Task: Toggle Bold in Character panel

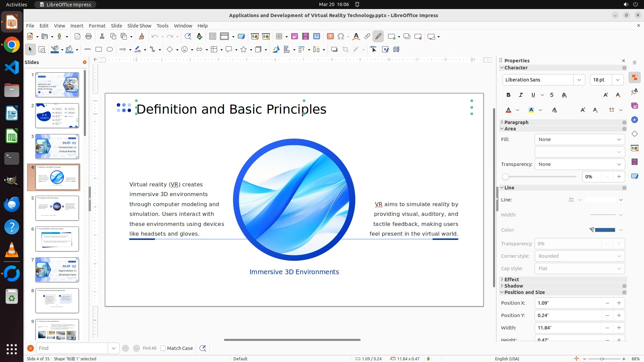Action: (508, 95)
